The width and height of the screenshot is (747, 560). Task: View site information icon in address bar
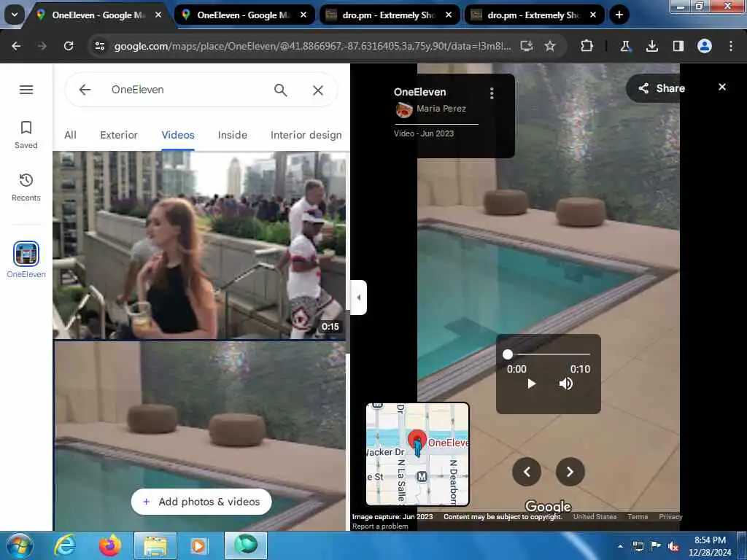[x=99, y=46]
